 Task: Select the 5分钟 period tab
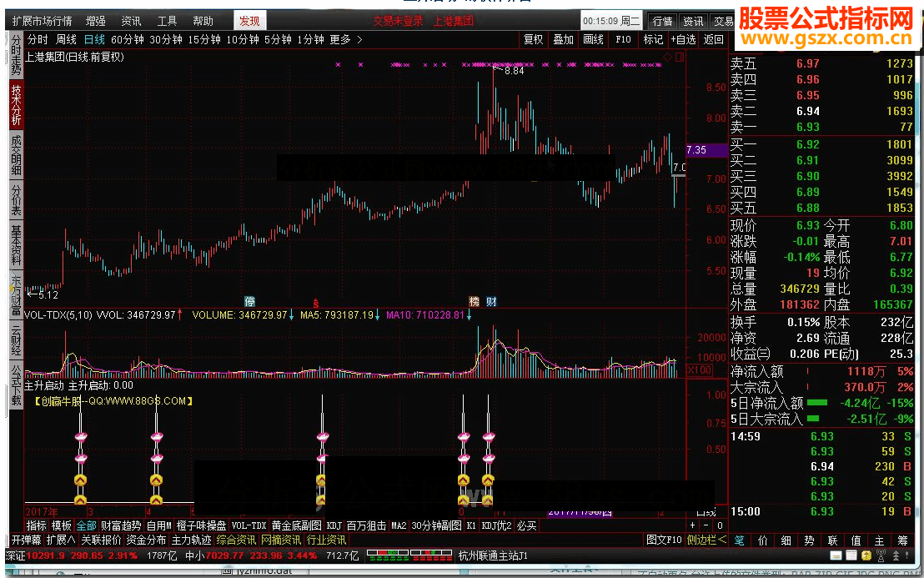click(278, 39)
